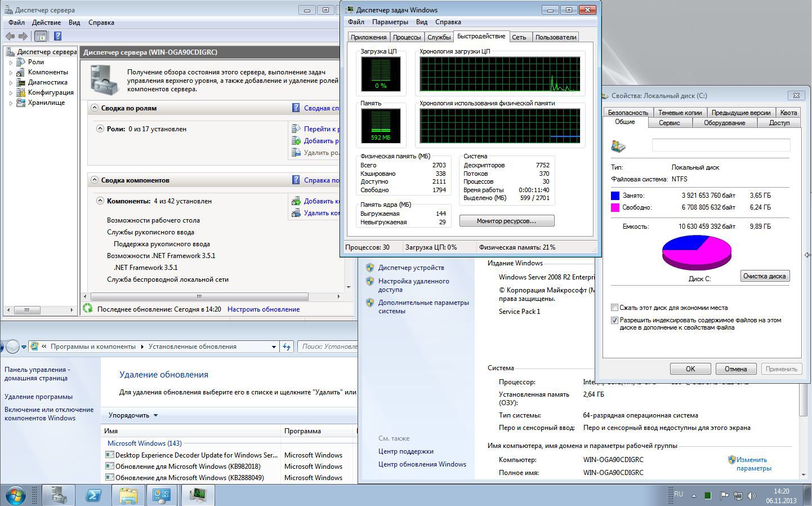The width and height of the screenshot is (812, 506).
Task: Switch to Сеть tab in Task Manager
Action: click(x=519, y=37)
